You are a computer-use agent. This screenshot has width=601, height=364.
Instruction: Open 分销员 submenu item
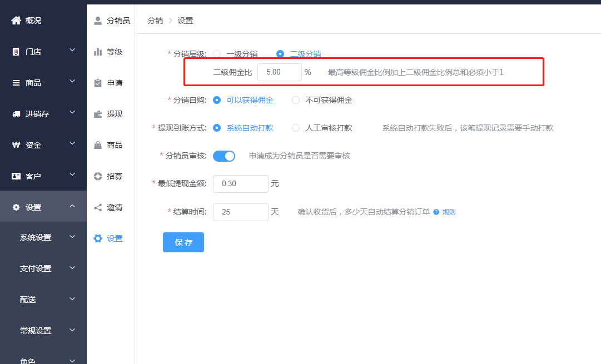click(x=118, y=21)
